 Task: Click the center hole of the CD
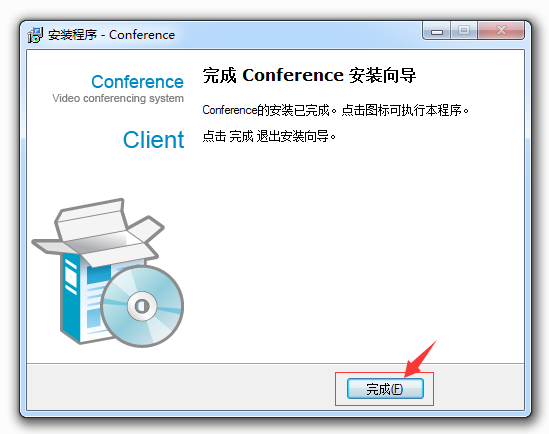tap(142, 306)
